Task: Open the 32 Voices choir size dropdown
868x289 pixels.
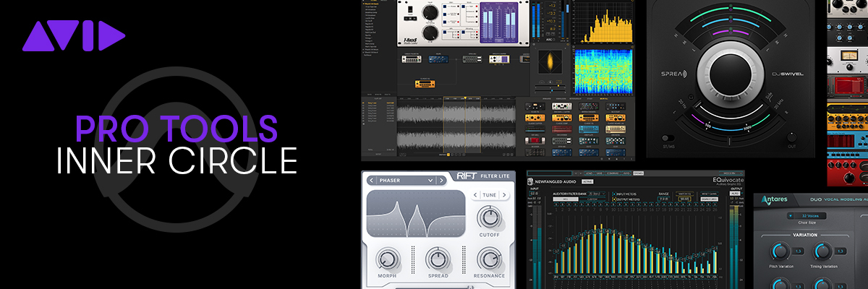Action: pos(808,215)
